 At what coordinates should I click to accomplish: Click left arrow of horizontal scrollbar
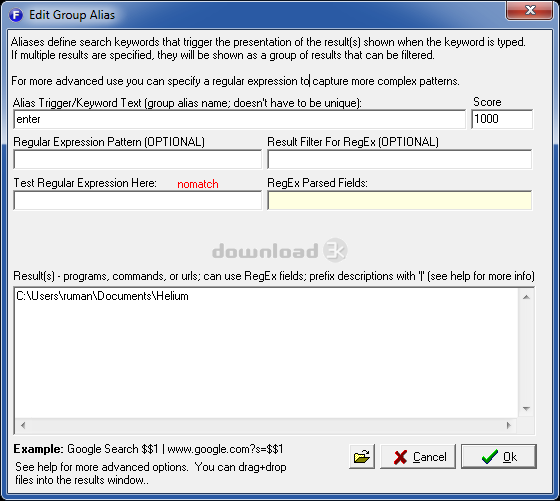[23, 425]
